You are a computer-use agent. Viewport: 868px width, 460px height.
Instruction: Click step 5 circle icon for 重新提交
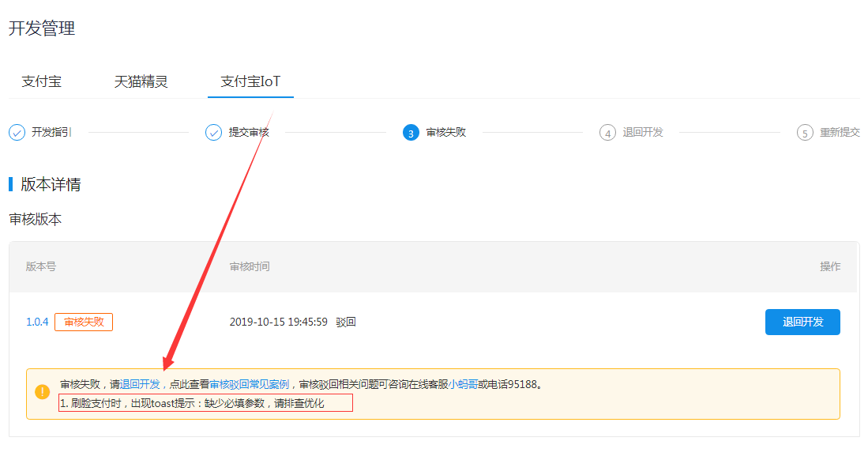[804, 133]
